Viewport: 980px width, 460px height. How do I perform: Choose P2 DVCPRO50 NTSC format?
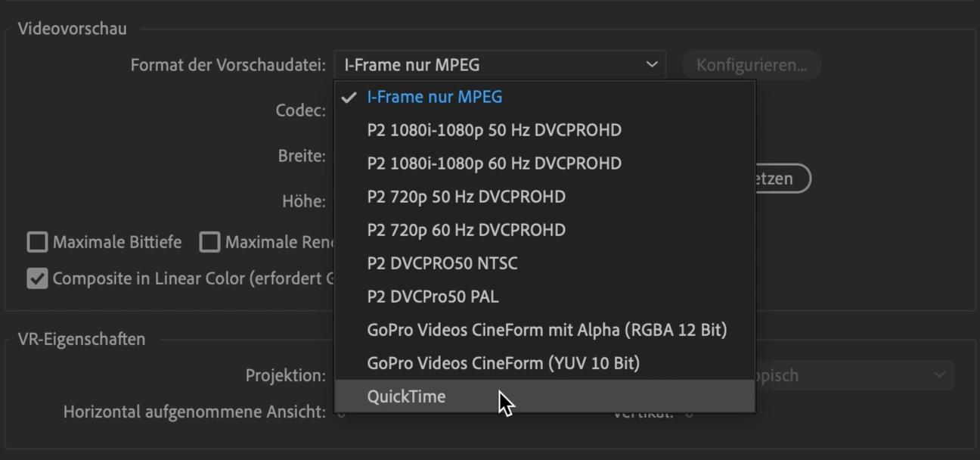(442, 263)
